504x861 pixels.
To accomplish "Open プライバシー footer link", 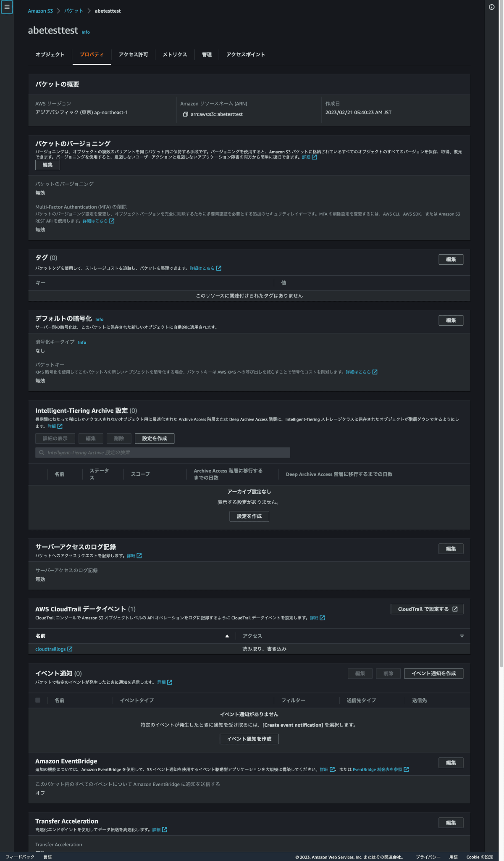I will [x=428, y=857].
